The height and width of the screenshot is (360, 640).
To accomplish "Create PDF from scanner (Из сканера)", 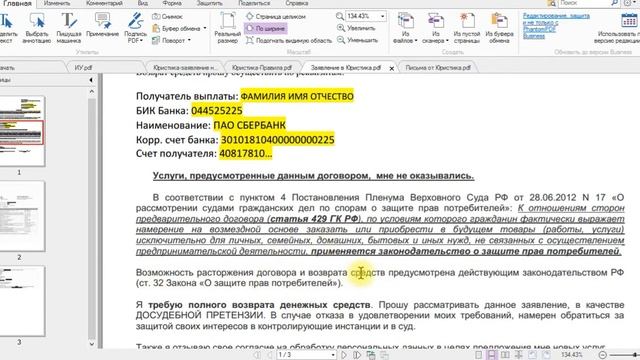I will pyautogui.click(x=436, y=28).
